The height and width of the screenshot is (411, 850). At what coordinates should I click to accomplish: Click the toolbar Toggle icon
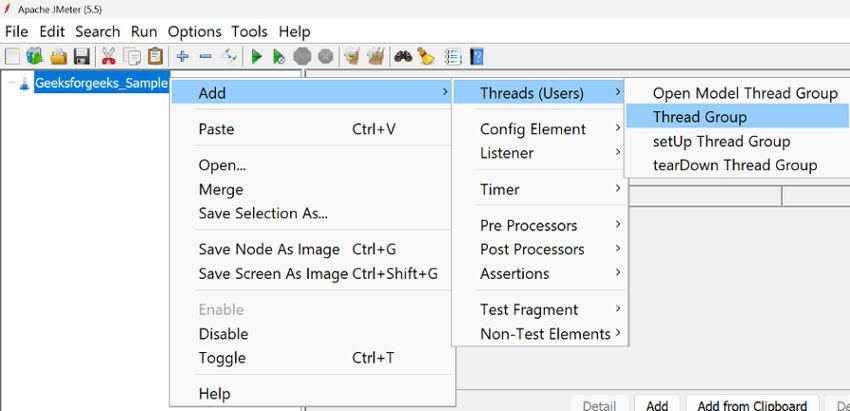tap(229, 57)
